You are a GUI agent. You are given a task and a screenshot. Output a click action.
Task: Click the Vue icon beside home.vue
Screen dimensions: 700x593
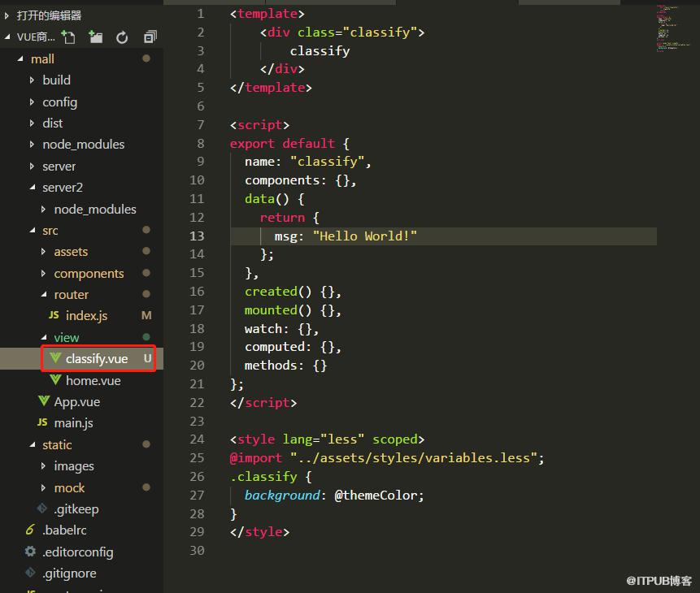pyautogui.click(x=55, y=379)
